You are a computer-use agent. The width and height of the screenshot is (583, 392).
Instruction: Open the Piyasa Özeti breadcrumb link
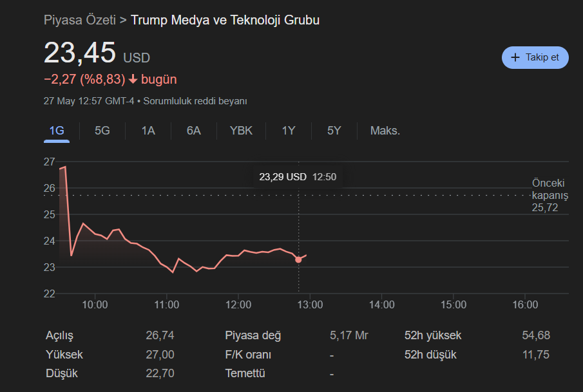[80, 20]
